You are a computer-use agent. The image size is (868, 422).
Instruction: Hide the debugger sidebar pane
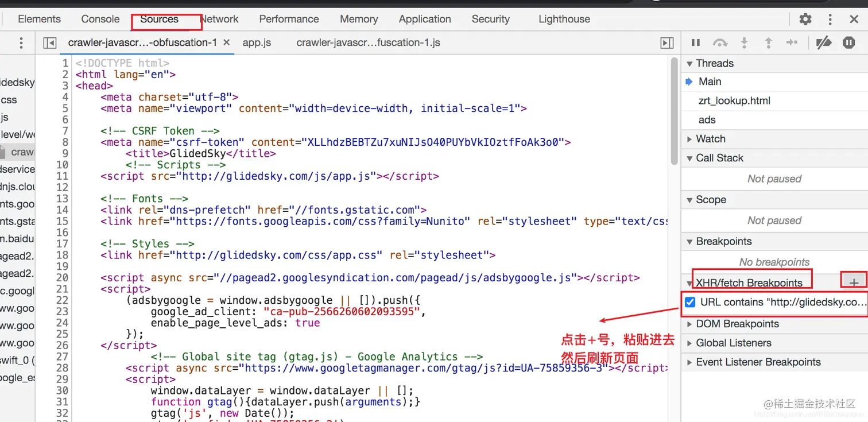666,42
